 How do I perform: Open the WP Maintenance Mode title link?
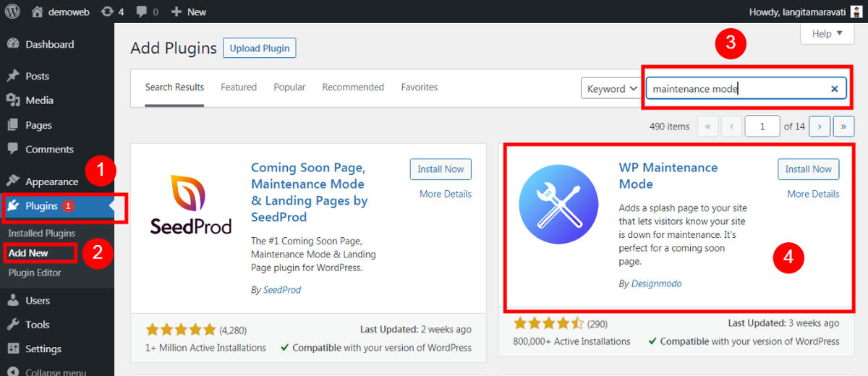pyautogui.click(x=668, y=176)
